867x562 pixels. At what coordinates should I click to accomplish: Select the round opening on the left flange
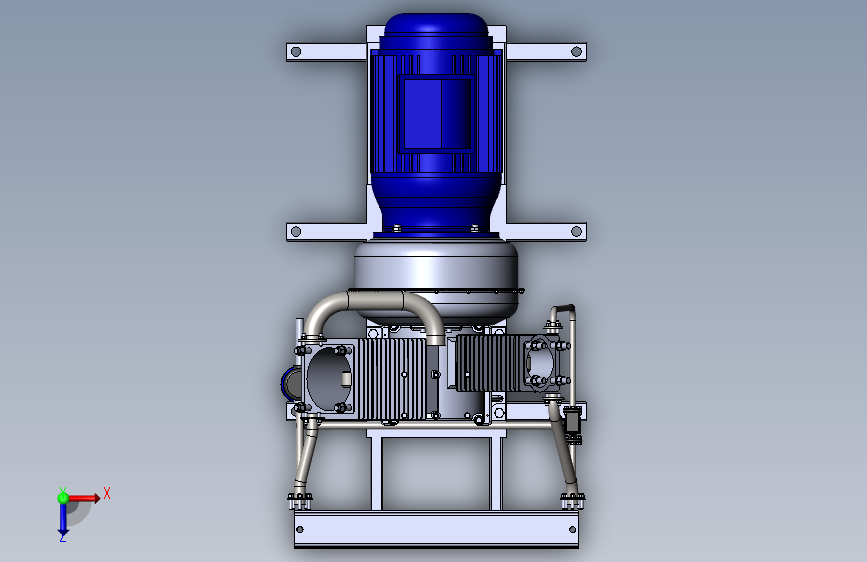pos(328,379)
